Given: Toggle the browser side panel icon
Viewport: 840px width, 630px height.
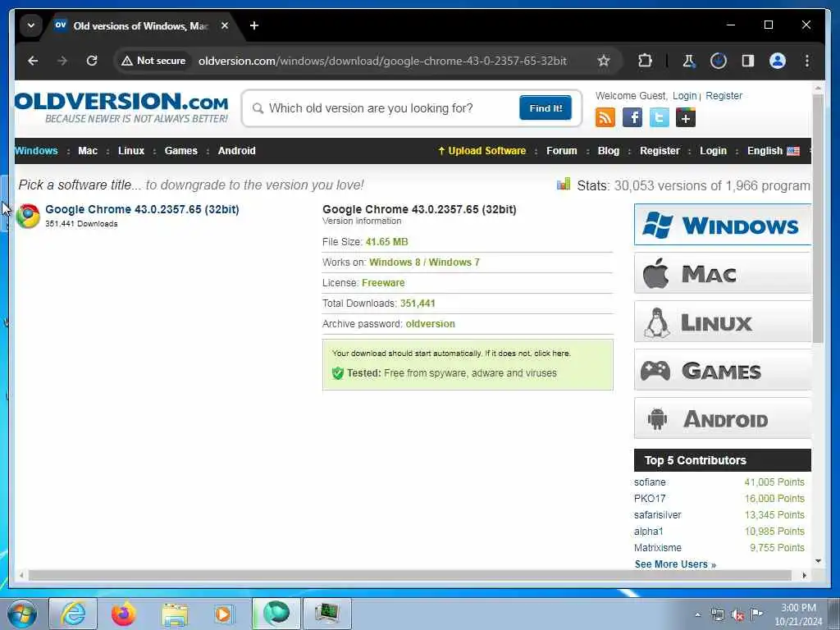Looking at the screenshot, I should coord(748,61).
